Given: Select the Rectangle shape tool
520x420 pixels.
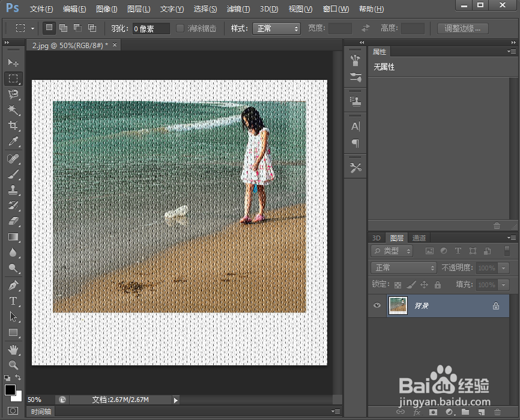Looking at the screenshot, I should point(13,332).
